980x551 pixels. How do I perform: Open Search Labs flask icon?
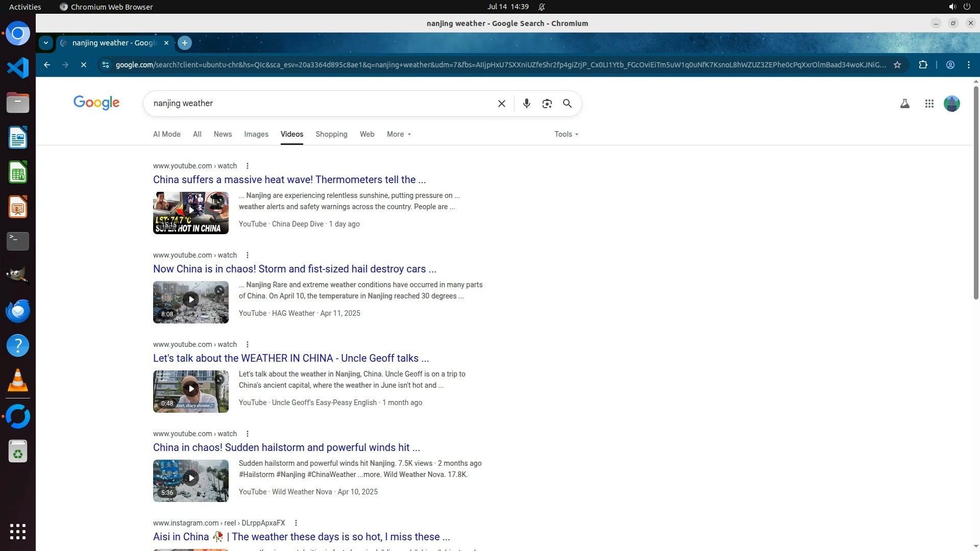pyautogui.click(x=904, y=104)
